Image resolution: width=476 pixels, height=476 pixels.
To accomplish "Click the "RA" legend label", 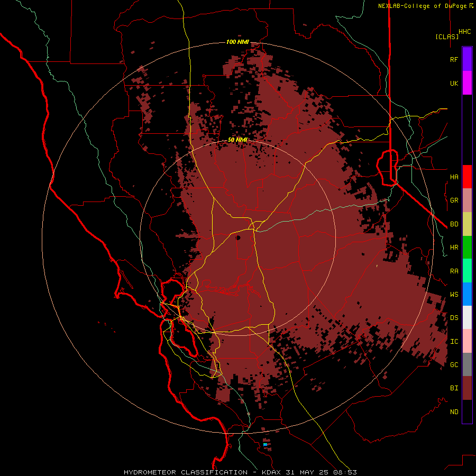I will click(x=454, y=271).
